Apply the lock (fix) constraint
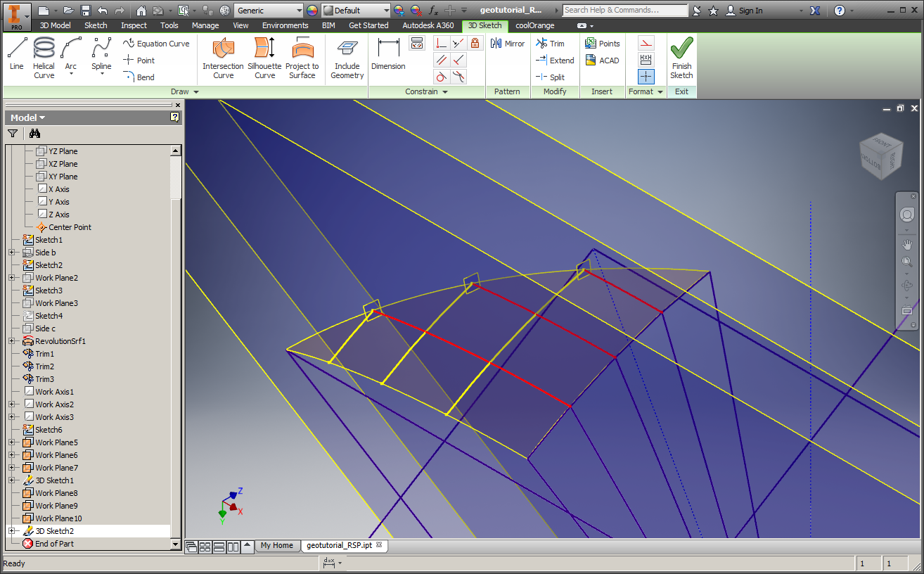The width and height of the screenshot is (924, 574). point(475,43)
